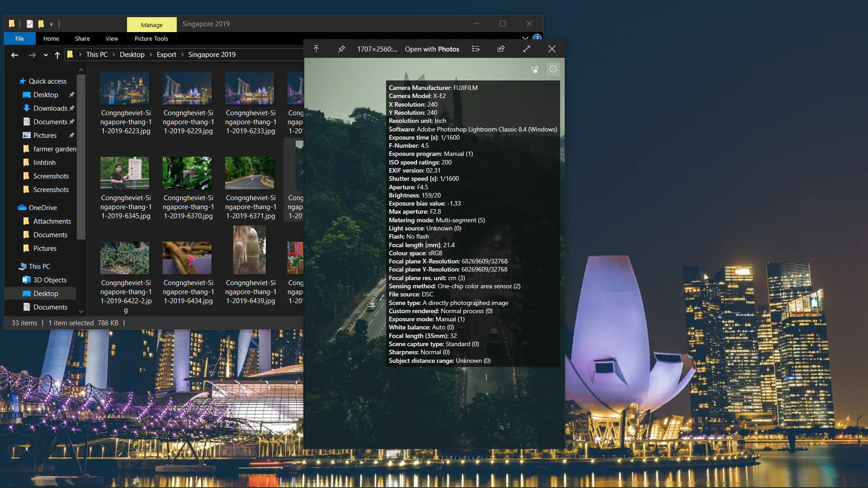Image resolution: width=868 pixels, height=488 pixels.
Task: Select thumbnail of file 6229.jpg
Action: coord(187,88)
